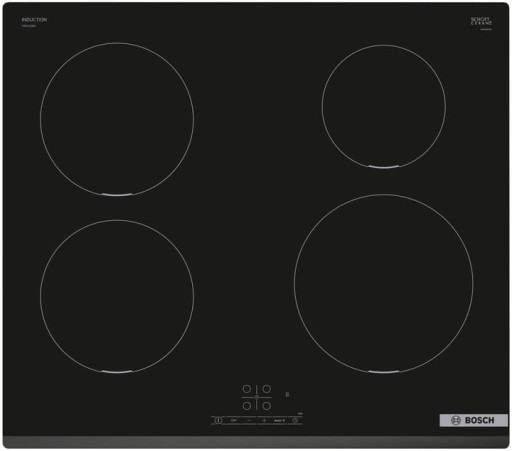
Task: Select the rear-right zone selector circle
Action: (x=266, y=389)
